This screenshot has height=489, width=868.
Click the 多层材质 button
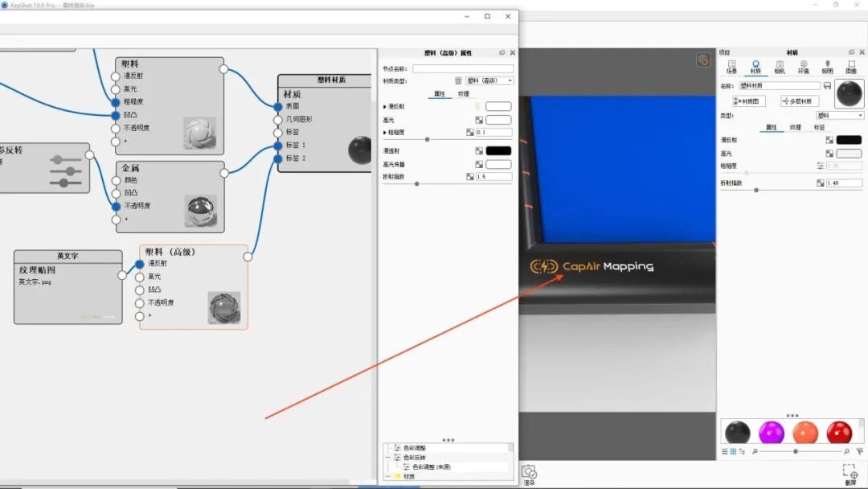(799, 101)
